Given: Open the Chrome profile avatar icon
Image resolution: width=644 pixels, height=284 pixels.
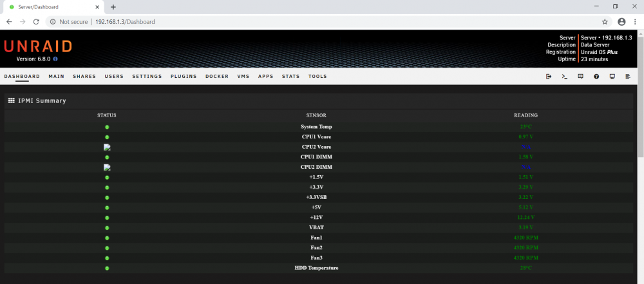Looking at the screenshot, I should (621, 22).
